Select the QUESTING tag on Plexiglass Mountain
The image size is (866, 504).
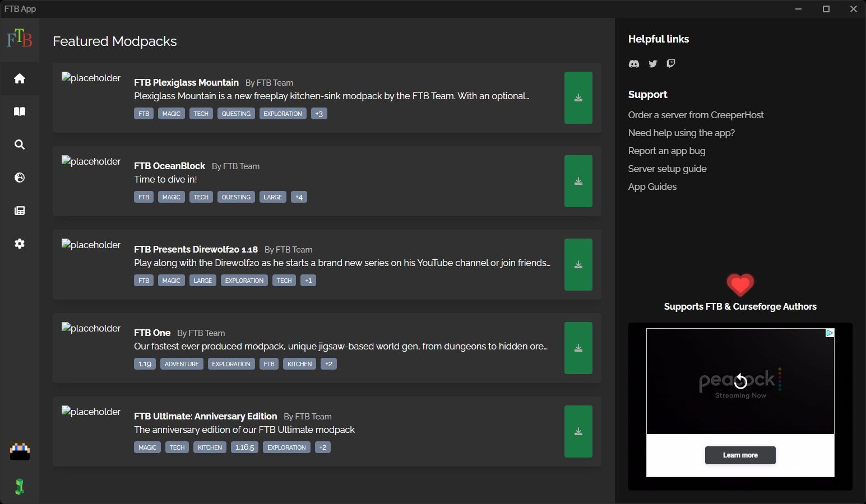coord(236,113)
